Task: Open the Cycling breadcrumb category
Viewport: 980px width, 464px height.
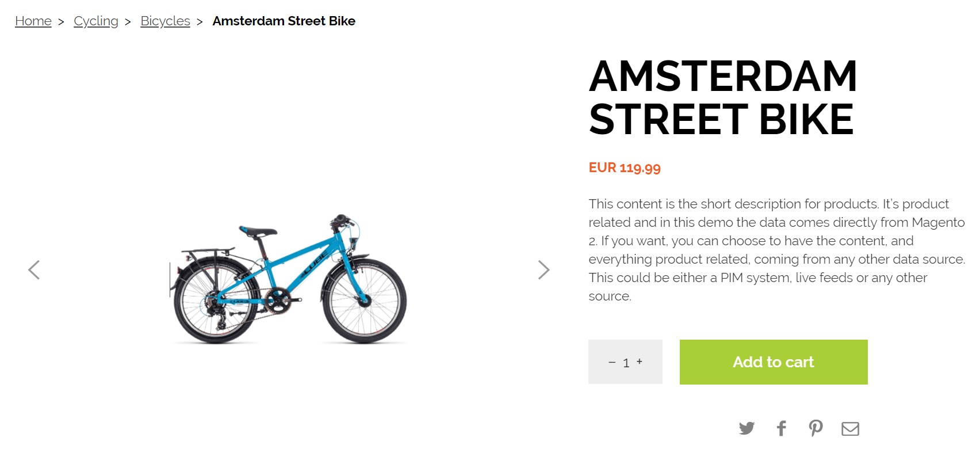Action: click(96, 21)
